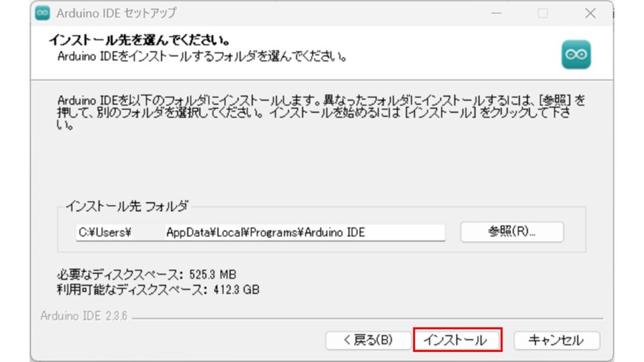Click into the install destination path field
The height and width of the screenshot is (362, 644).
pos(260,233)
